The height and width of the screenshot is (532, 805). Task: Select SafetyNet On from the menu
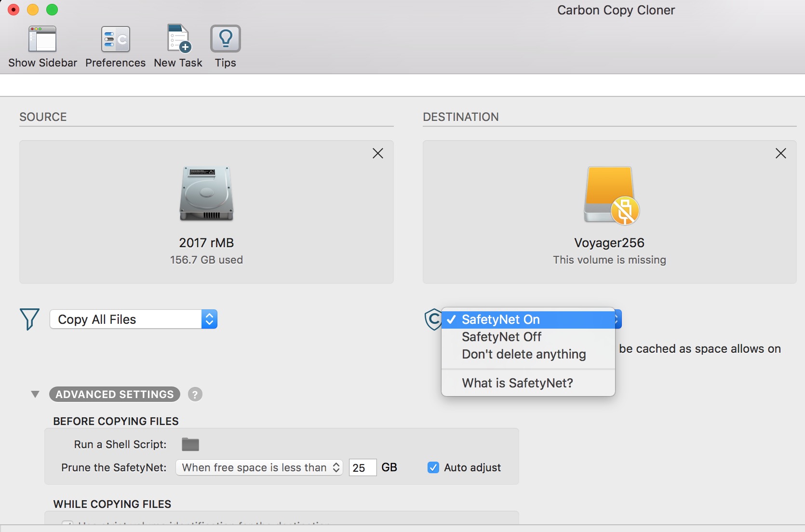point(528,319)
